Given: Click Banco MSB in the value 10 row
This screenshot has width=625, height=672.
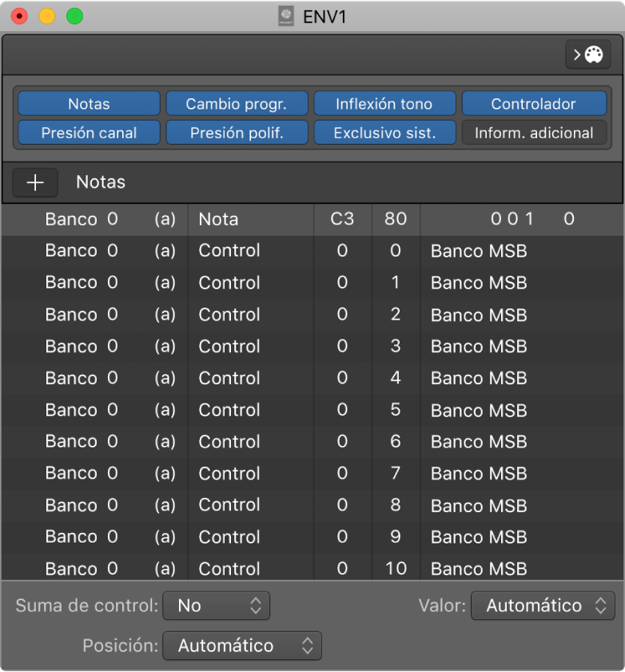Looking at the screenshot, I should [479, 569].
